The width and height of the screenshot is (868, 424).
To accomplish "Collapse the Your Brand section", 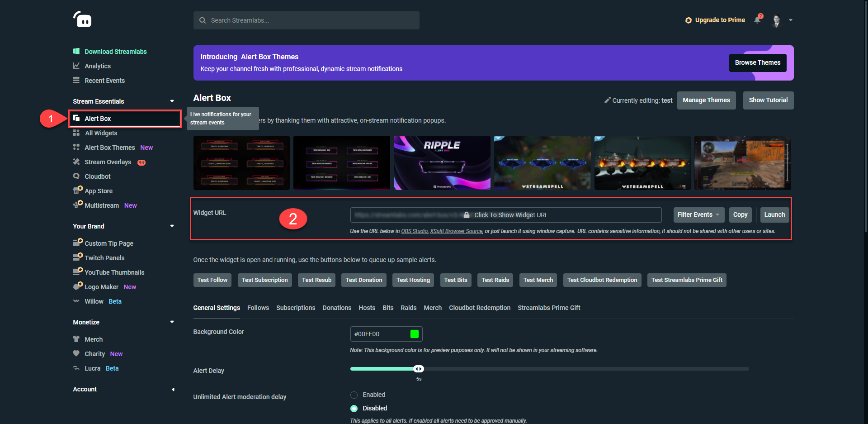I will pos(172,226).
